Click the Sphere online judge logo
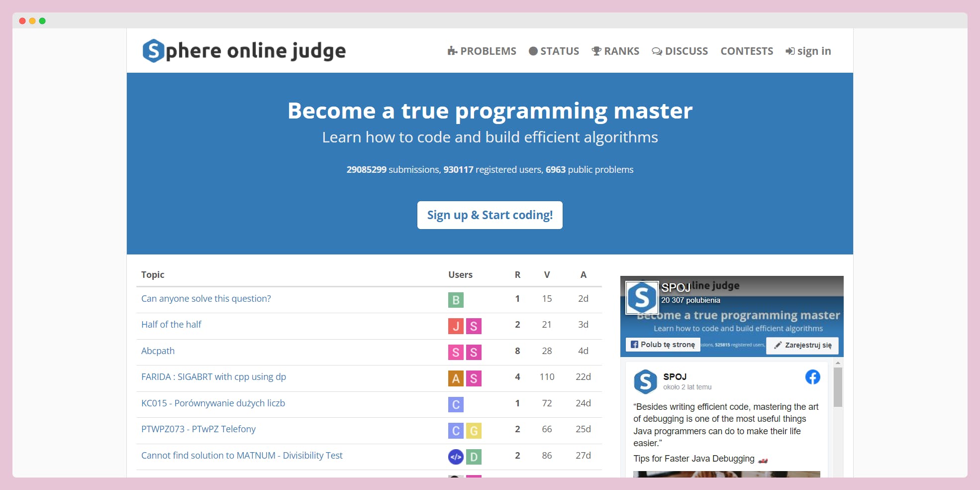 [x=244, y=51]
